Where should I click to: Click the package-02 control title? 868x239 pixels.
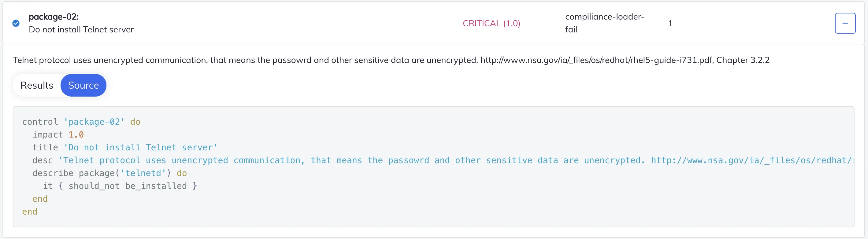54,17
